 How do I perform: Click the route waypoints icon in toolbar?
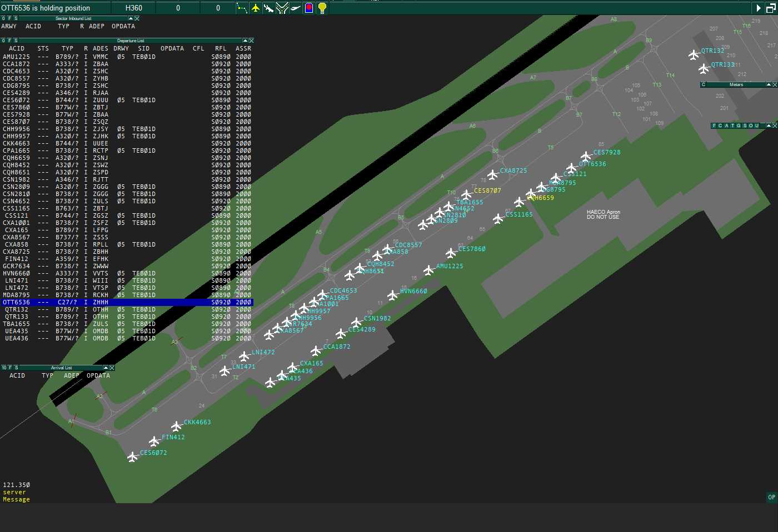click(242, 8)
